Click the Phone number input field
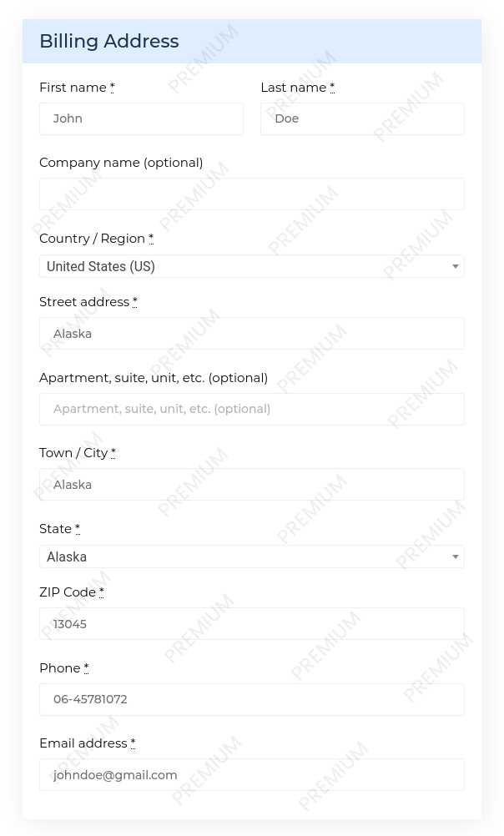The width and height of the screenshot is (504, 836). pyautogui.click(x=252, y=699)
